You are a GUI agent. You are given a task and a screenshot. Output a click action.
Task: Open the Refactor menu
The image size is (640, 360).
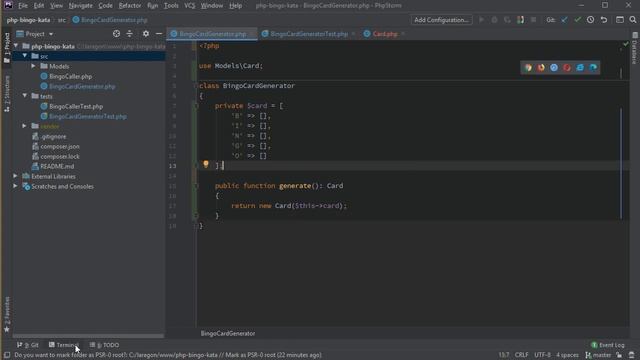point(130,6)
